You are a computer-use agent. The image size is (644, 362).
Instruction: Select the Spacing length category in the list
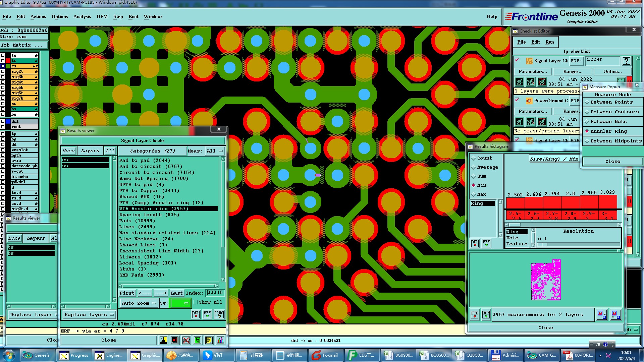click(x=149, y=215)
